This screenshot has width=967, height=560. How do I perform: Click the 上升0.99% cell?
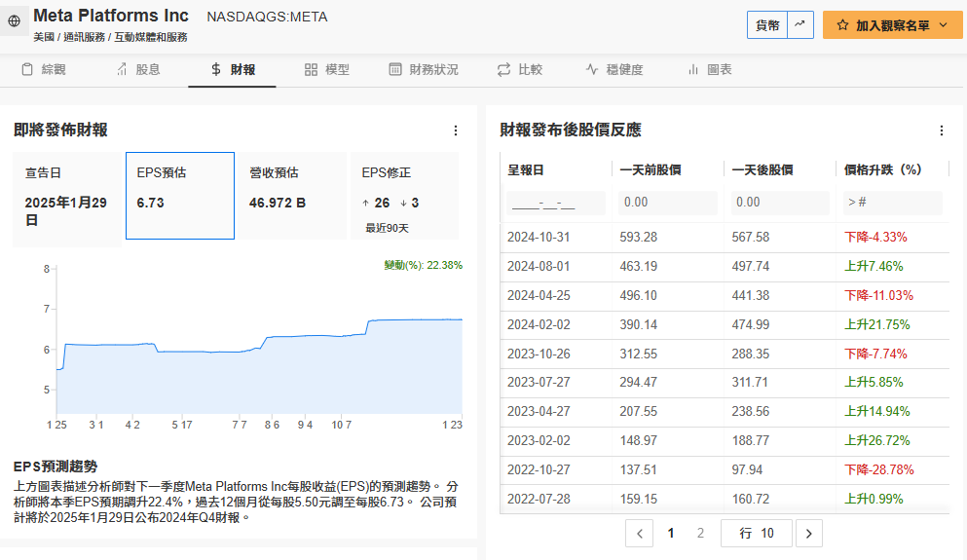(x=874, y=499)
